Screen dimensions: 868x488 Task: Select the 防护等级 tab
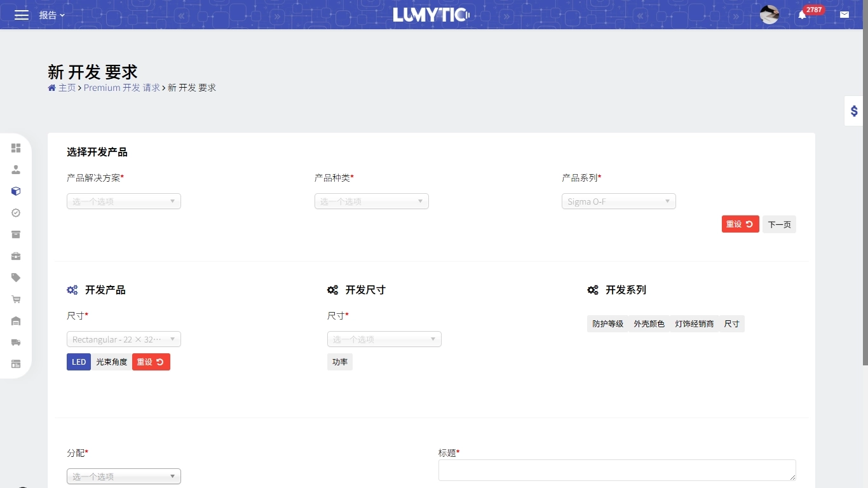607,324
